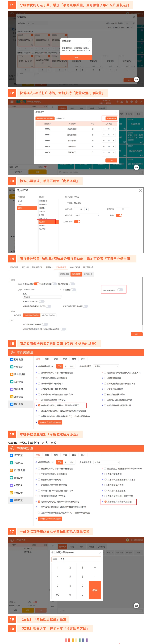
Task: Switch to the 声音 tab under item 16
Action: pyautogui.click(x=65, y=455)
